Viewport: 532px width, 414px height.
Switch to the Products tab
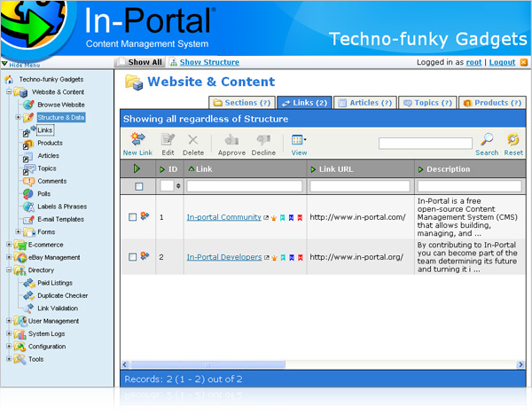492,103
